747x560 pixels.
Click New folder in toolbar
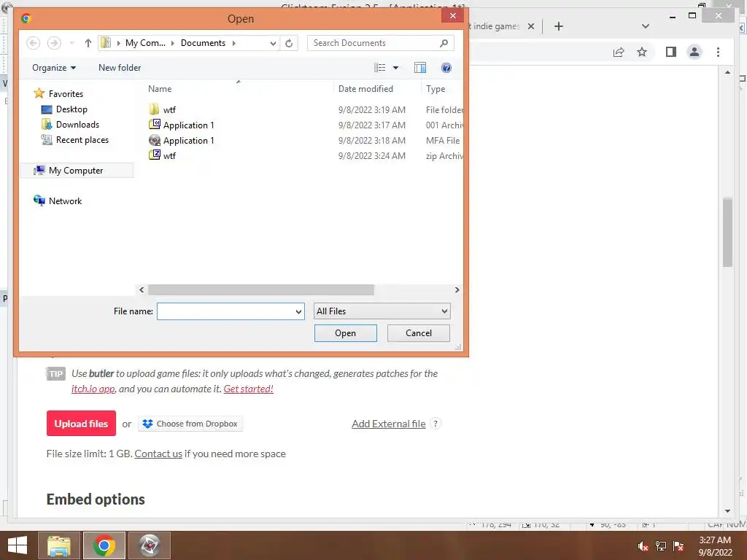pos(120,68)
